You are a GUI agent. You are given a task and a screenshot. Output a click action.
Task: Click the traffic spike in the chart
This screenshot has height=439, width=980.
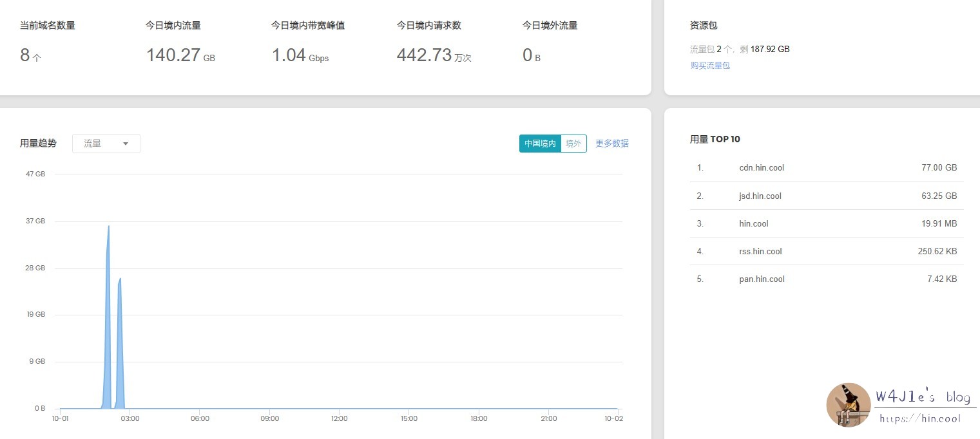108,257
